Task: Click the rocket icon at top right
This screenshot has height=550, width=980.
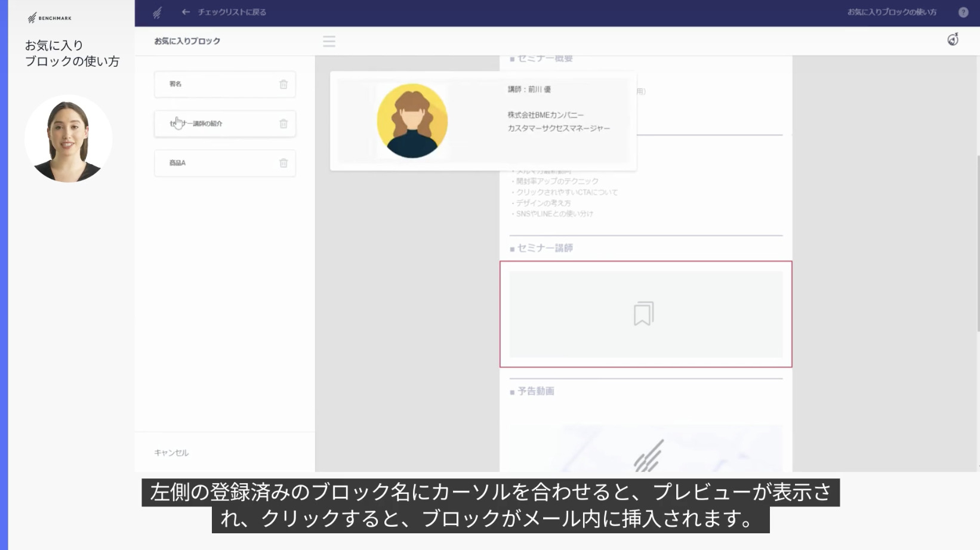Action: point(953,40)
